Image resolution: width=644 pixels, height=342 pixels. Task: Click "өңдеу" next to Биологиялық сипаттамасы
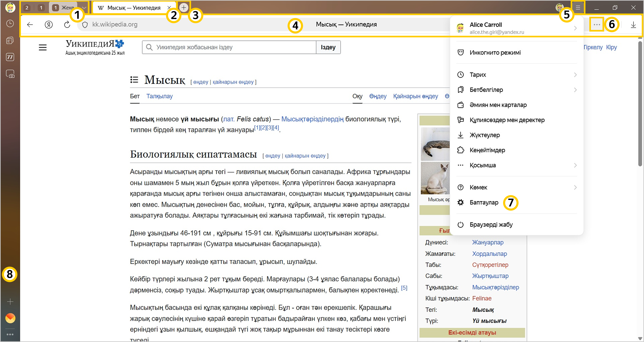point(273,156)
